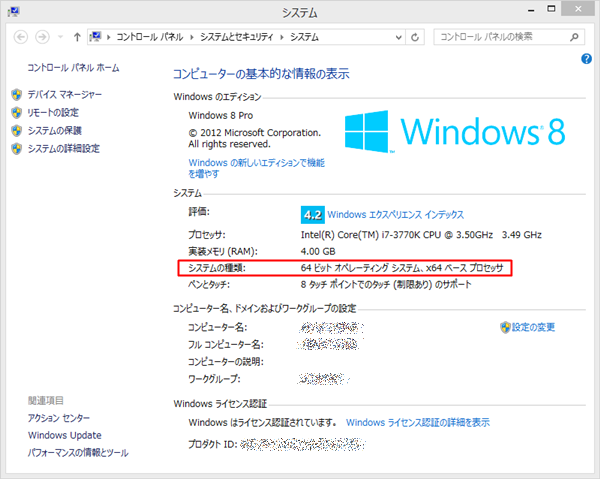Screen dimensions: 600x479
Task: Click the Back navigation arrow
Action: tap(21, 37)
